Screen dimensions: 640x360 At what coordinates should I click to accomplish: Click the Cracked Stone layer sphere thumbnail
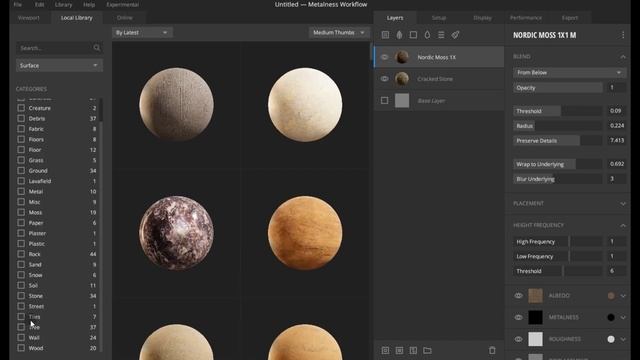tap(402, 79)
